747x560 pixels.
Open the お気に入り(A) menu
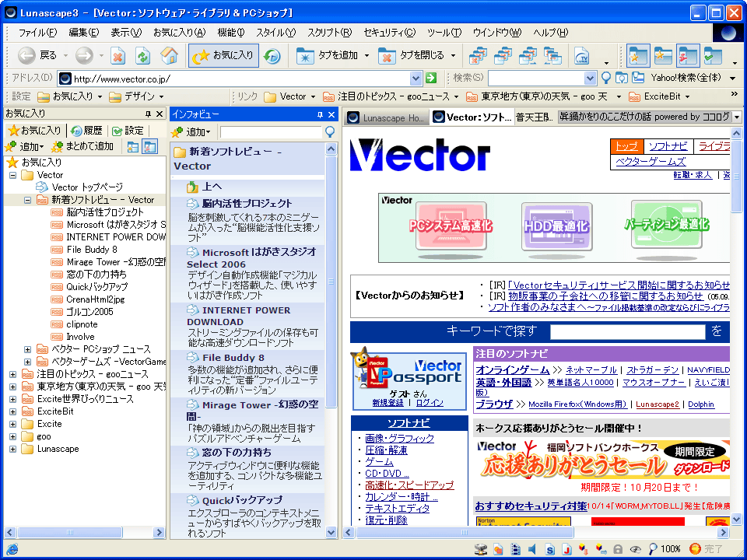[x=179, y=33]
